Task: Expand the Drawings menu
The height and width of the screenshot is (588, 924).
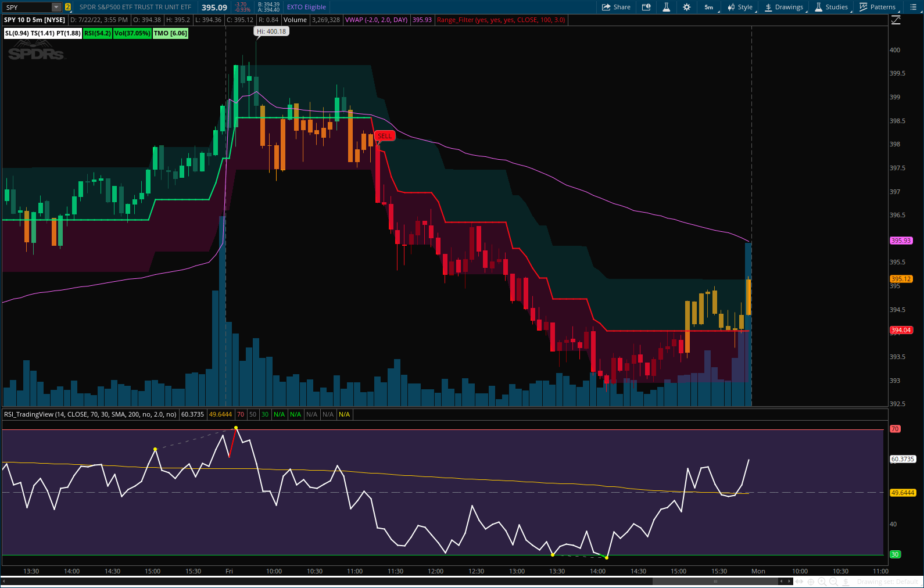Action: point(784,7)
